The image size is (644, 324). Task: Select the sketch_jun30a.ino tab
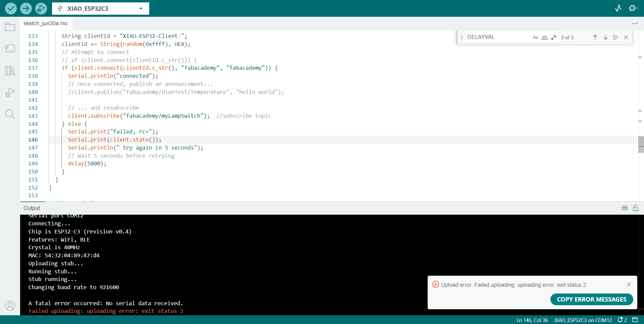coord(46,23)
